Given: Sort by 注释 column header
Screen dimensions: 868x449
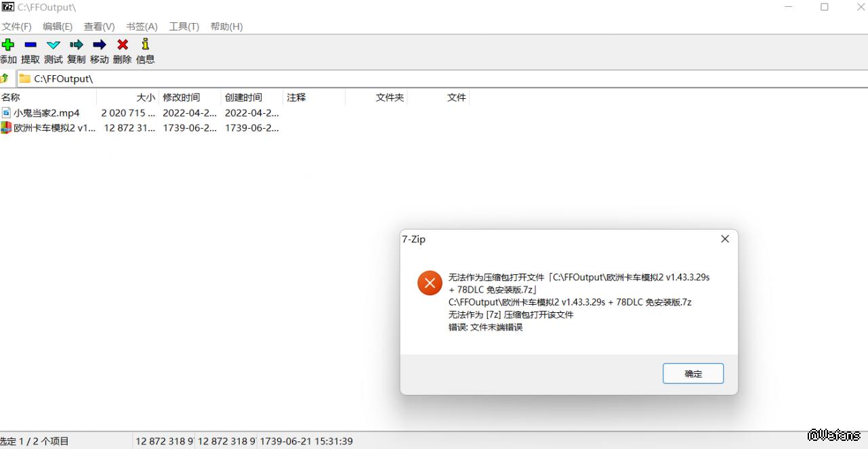Looking at the screenshot, I should (314, 98).
